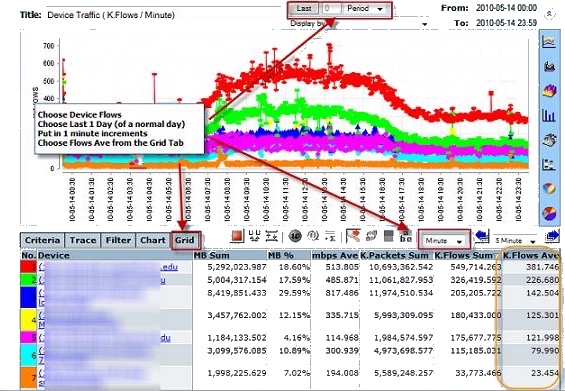Open the Criteria tab

click(x=43, y=240)
